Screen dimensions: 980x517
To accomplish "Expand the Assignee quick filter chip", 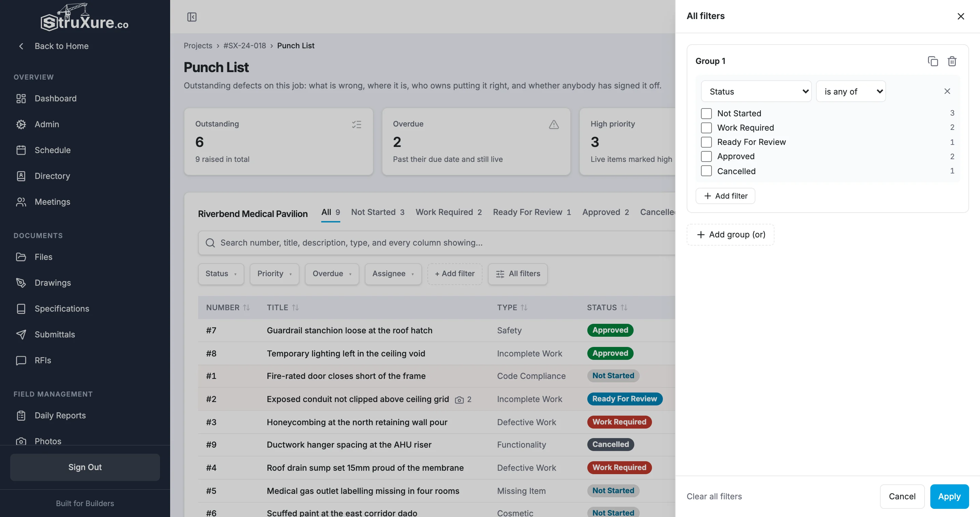I will click(393, 274).
